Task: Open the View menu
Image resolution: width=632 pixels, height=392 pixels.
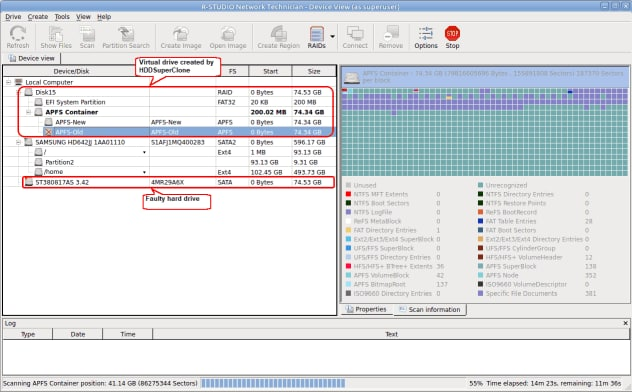Action: [x=83, y=17]
